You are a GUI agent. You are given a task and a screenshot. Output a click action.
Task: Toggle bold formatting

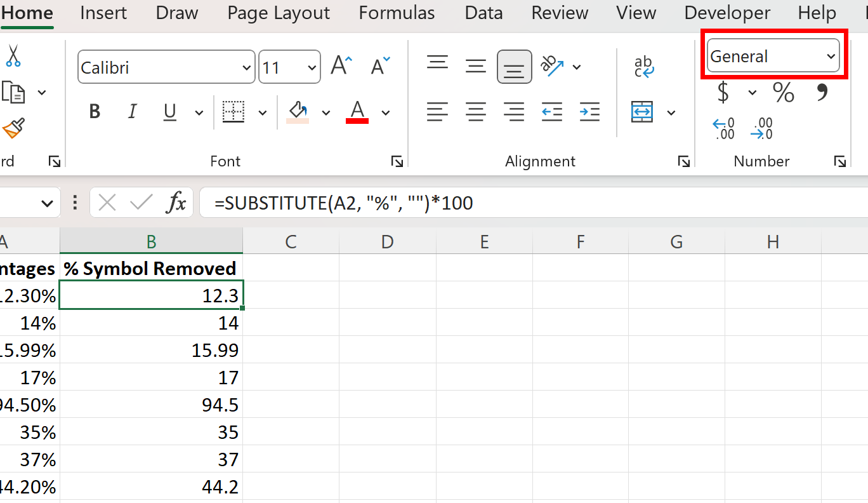[94, 111]
